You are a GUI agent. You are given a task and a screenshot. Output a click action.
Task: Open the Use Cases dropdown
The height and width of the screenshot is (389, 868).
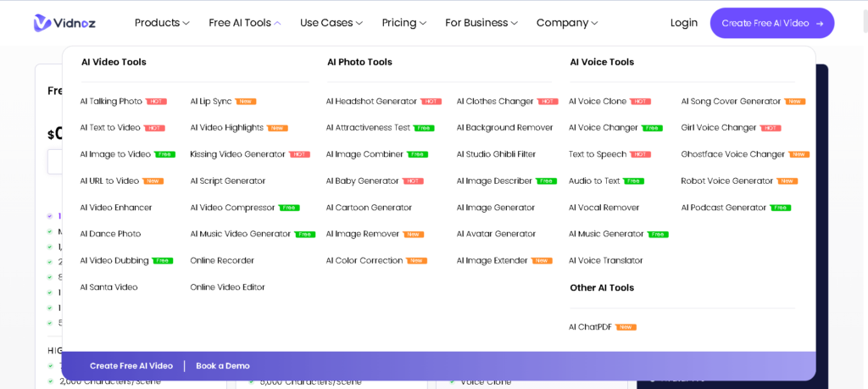331,23
